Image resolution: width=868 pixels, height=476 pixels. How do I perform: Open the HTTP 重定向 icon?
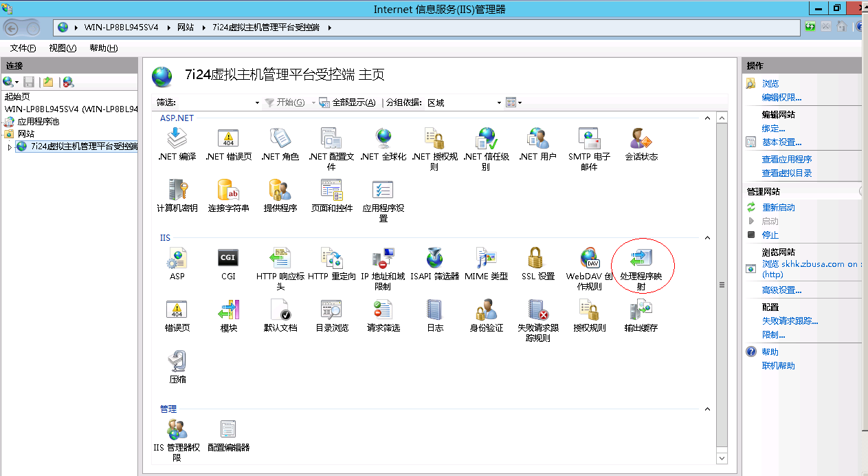pos(332,259)
